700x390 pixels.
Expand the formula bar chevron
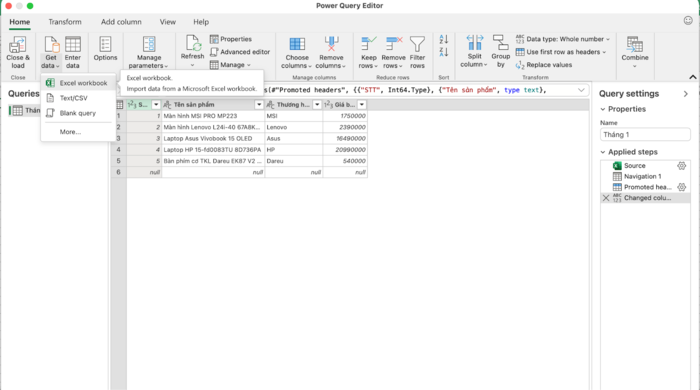click(x=581, y=90)
